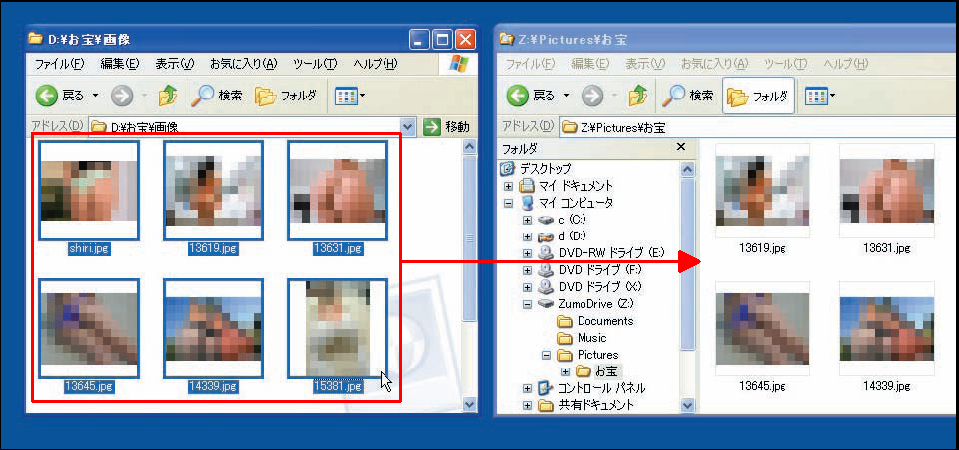Select 13645.jpg thumbnail in left window
The height and width of the screenshot is (450, 959).
point(89,328)
